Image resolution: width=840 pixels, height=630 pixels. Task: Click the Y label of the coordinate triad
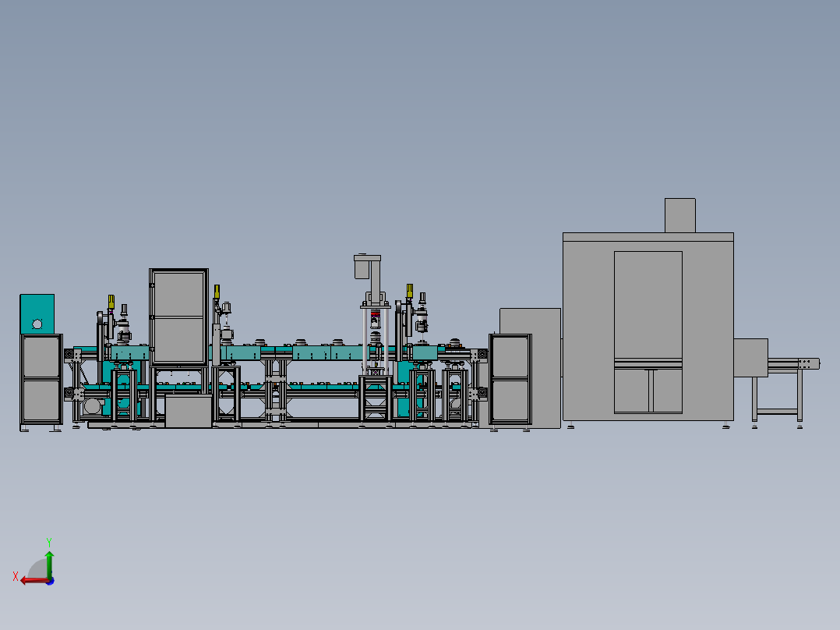[49, 542]
